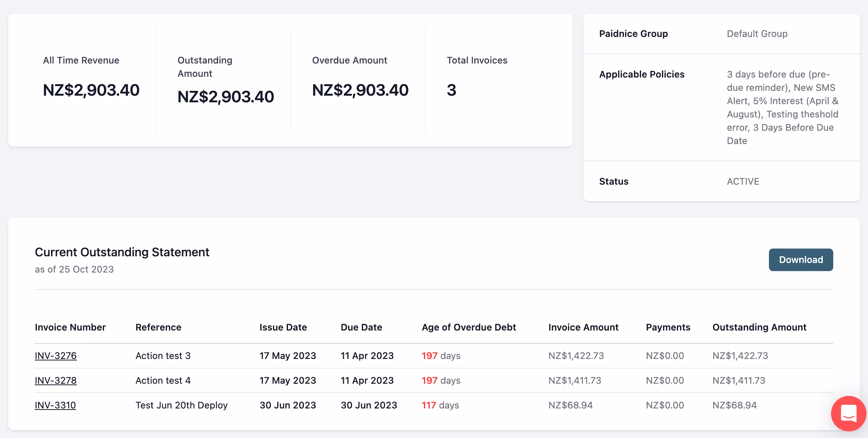This screenshot has width=868, height=438.
Task: Select the 'All Time Revenue' label
Action: pos(81,60)
